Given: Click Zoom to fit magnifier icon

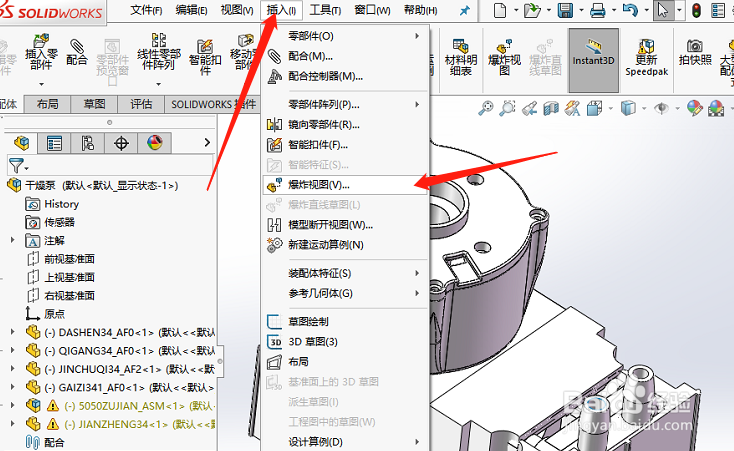Looking at the screenshot, I should tap(486, 108).
